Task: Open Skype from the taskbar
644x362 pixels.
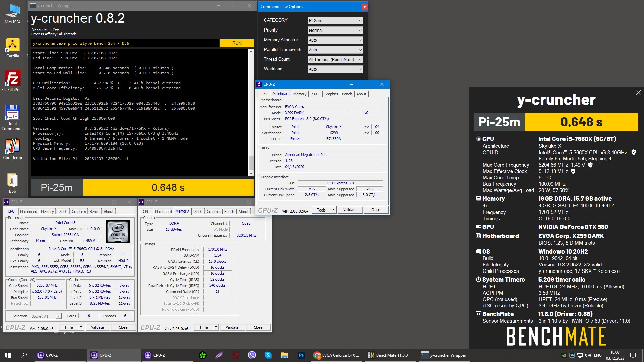Action: (x=268, y=355)
